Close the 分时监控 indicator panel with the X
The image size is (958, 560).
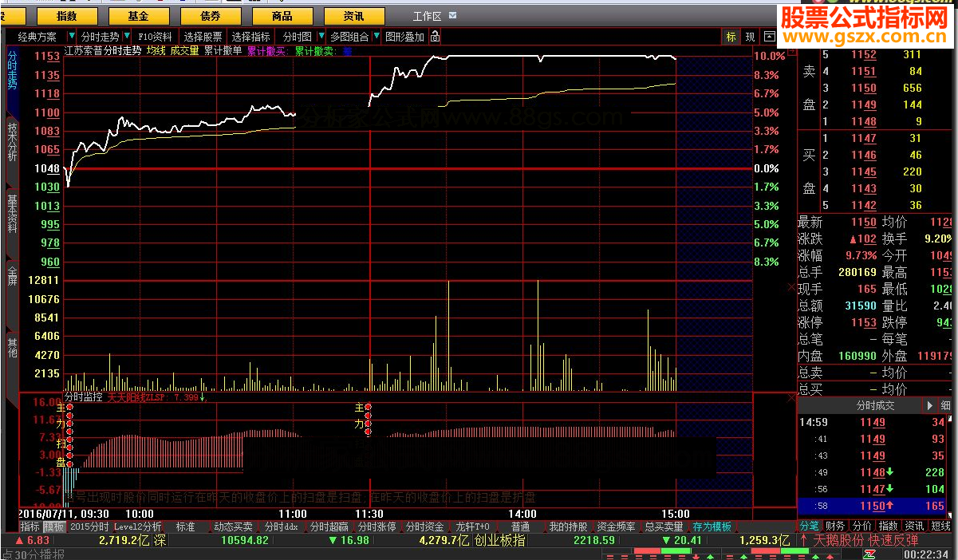coord(790,396)
